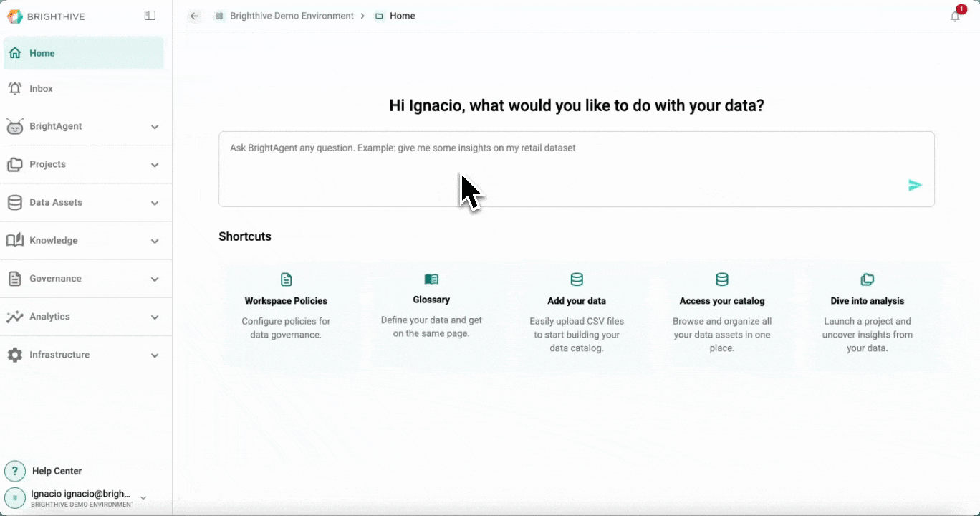The image size is (980, 516).
Task: Click the Ignacio account name text
Action: coord(80,494)
